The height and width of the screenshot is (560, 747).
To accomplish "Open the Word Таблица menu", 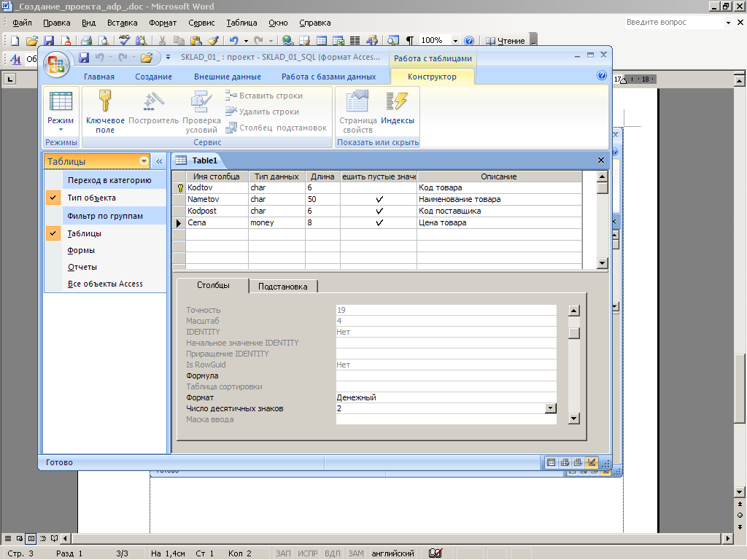I will click(x=241, y=23).
